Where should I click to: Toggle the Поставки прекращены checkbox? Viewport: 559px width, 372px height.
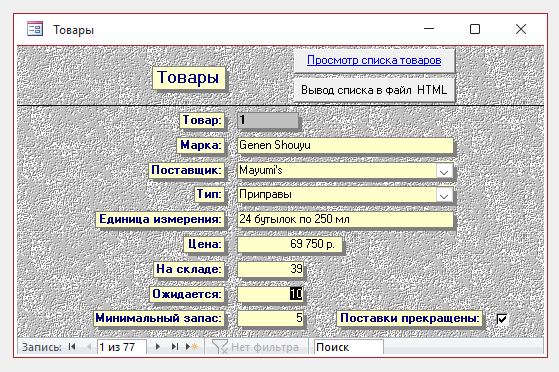click(x=502, y=319)
